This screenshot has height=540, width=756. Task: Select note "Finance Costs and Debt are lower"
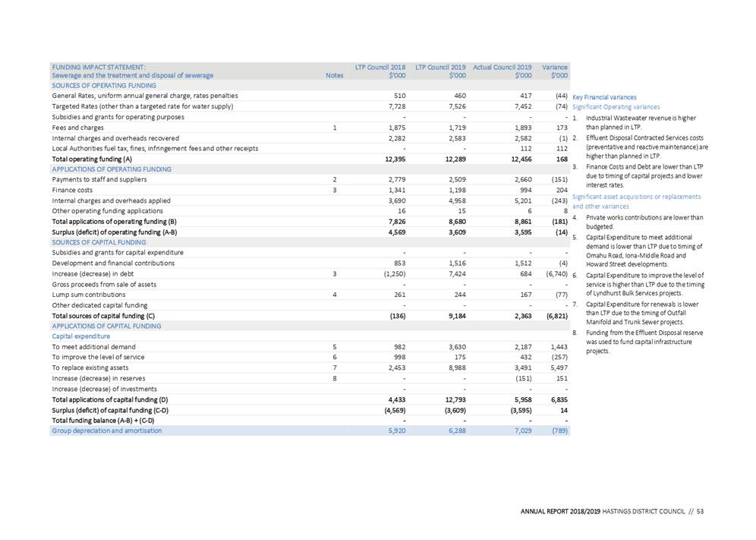pos(644,175)
